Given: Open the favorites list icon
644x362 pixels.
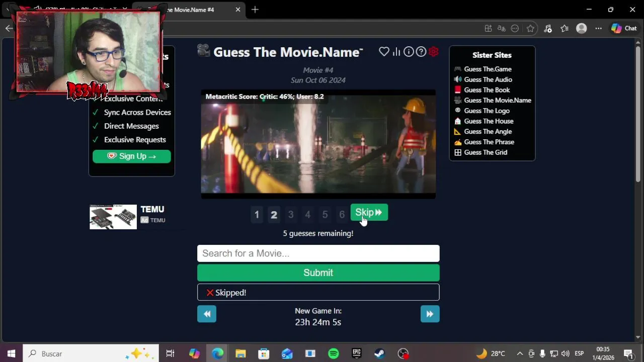Looking at the screenshot, I should pyautogui.click(x=565, y=29).
